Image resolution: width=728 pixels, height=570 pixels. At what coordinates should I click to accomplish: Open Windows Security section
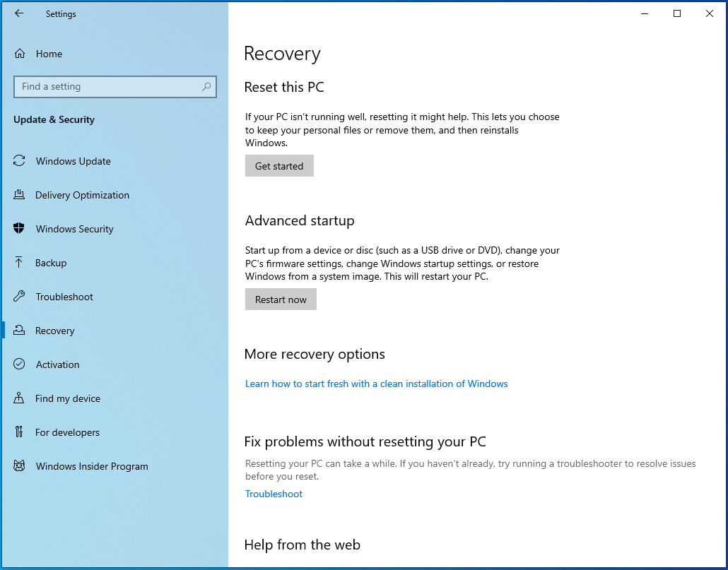pyautogui.click(x=115, y=229)
